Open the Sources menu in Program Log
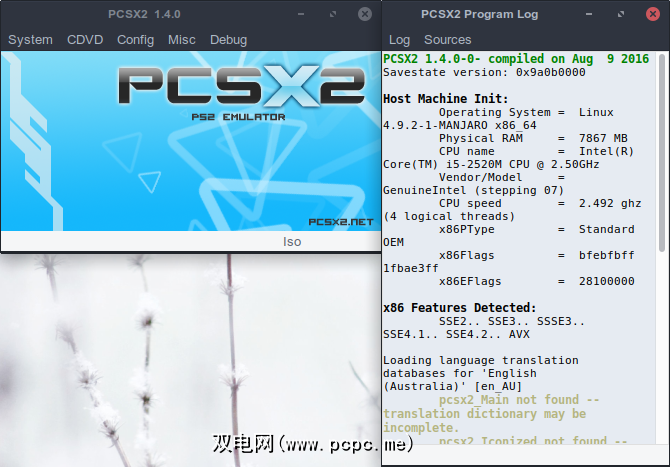The width and height of the screenshot is (670, 467). (447, 40)
